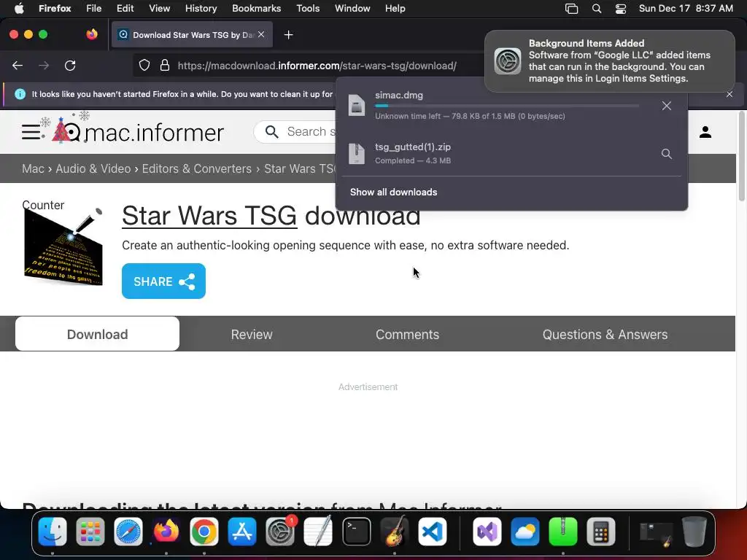
Task: Open the minimized window thumbnail in dock
Action: pos(656,533)
